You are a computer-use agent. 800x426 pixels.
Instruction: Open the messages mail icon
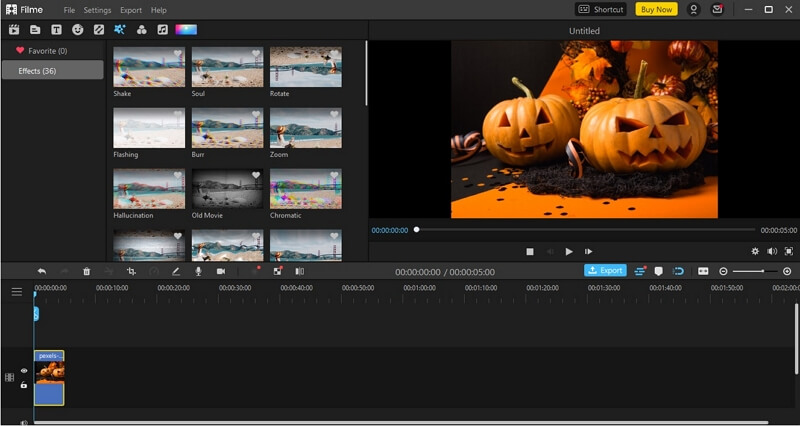[x=717, y=9]
